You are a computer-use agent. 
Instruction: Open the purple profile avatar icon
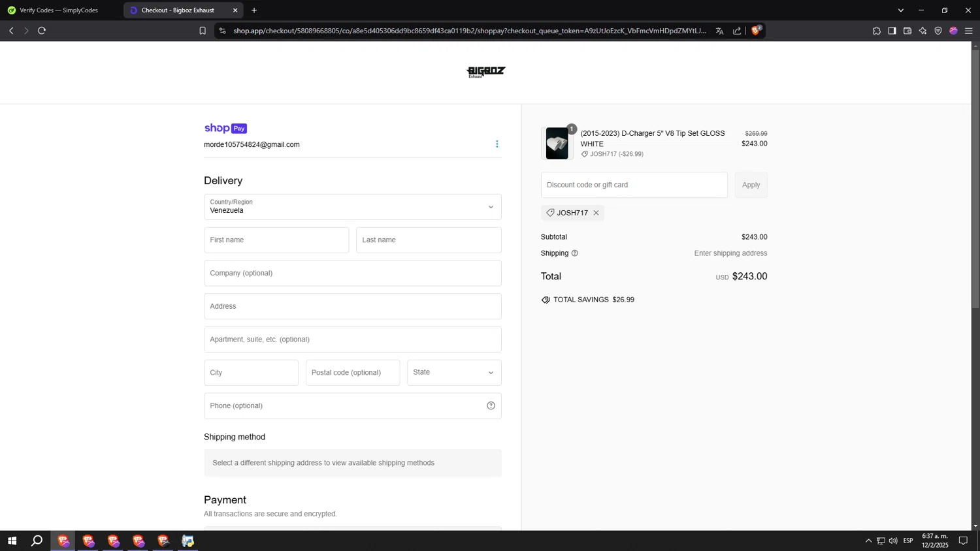pyautogui.click(x=953, y=31)
